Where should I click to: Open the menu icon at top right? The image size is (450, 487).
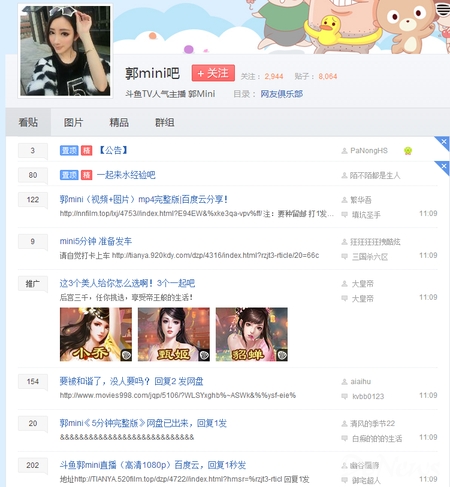pos(443,9)
